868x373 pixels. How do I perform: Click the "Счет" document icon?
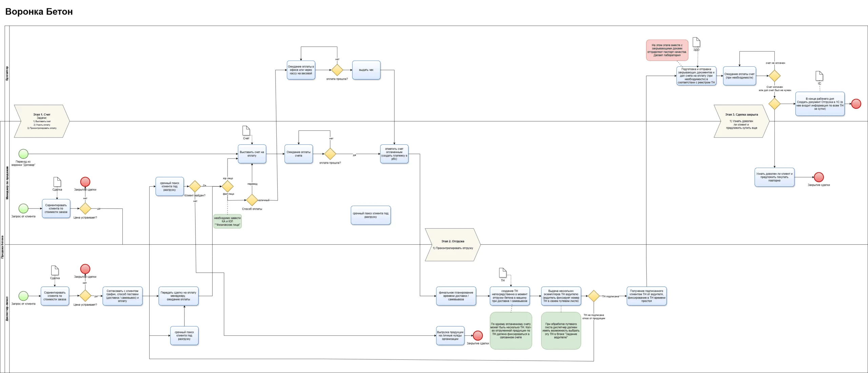coord(246,130)
